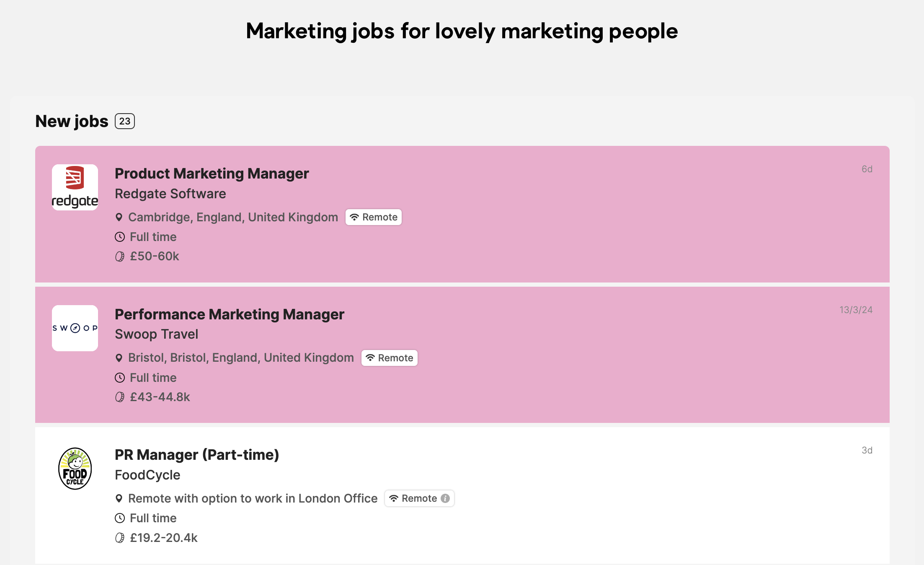924x565 pixels.
Task: Click the wifi icon in Swoop's Remote badge
Action: tap(370, 358)
